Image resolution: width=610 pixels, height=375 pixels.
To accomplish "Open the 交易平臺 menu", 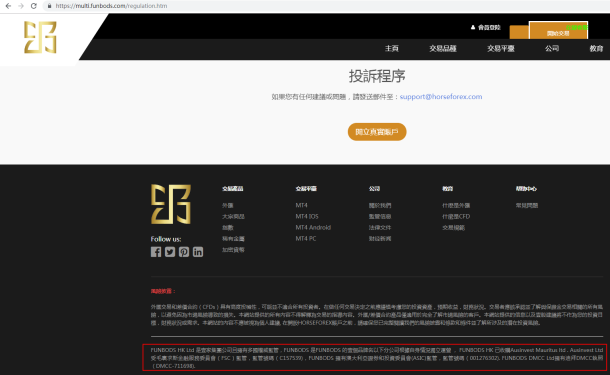I will tap(501, 49).
